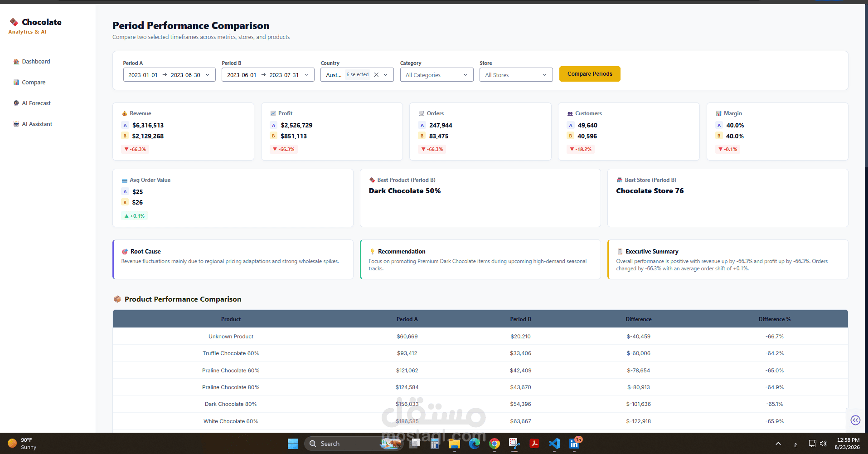868x454 pixels.
Task: Expand the Country dropdown
Action: coord(386,75)
